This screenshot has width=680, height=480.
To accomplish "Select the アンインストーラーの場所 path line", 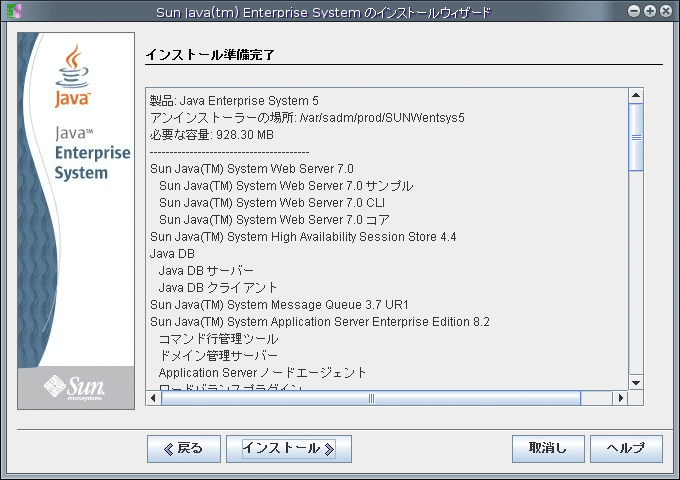I will click(x=307, y=118).
